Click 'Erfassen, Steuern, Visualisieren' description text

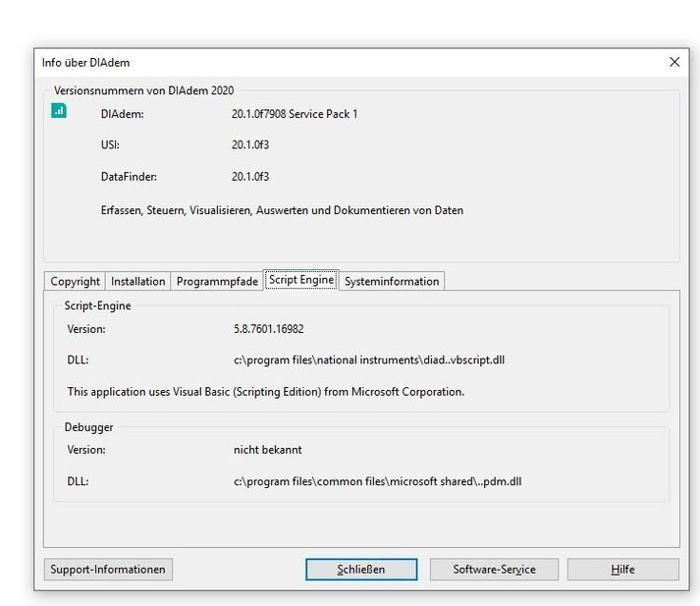(x=282, y=210)
